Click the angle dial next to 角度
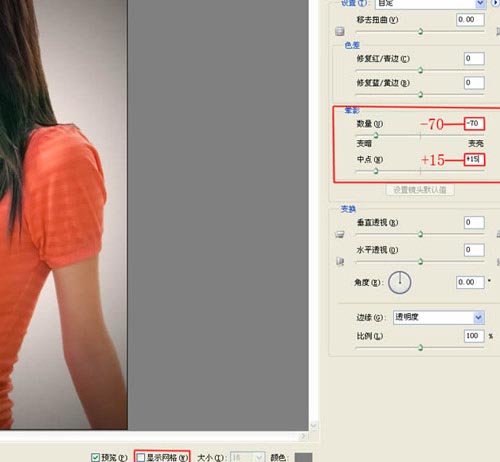This screenshot has height=462, width=500. (400, 282)
